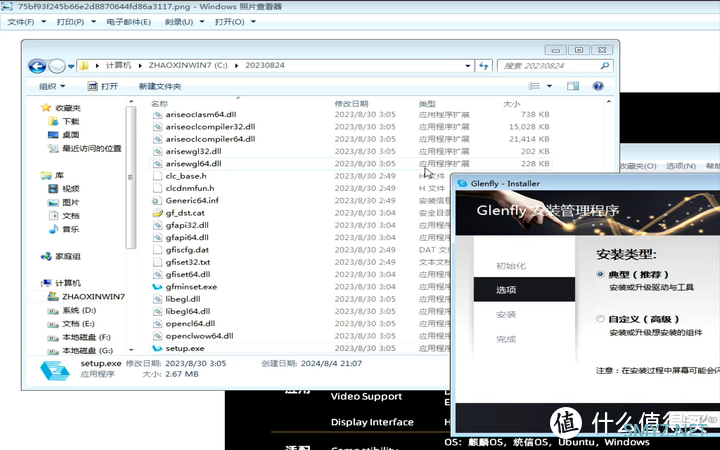Screen dimensions: 720x450
Task: Go back using the Explorer back arrow
Action: click(x=37, y=66)
